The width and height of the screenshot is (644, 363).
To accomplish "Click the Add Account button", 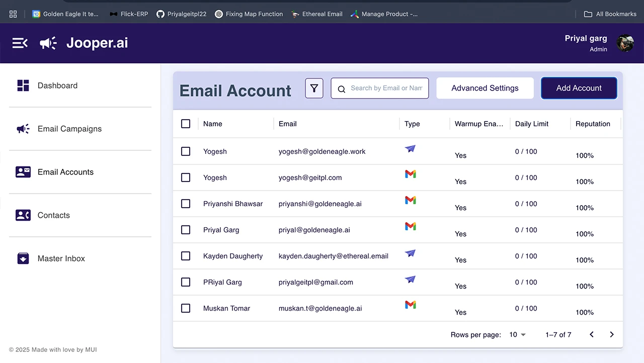I will (579, 88).
